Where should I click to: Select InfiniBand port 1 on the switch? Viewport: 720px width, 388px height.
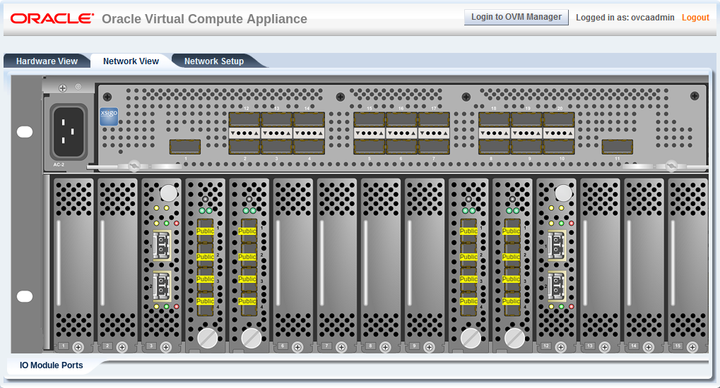click(x=185, y=147)
